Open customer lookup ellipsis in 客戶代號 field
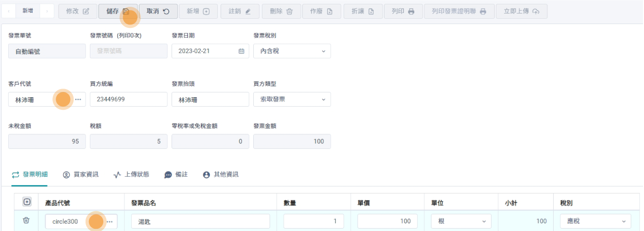644x231 pixels. [x=78, y=100]
